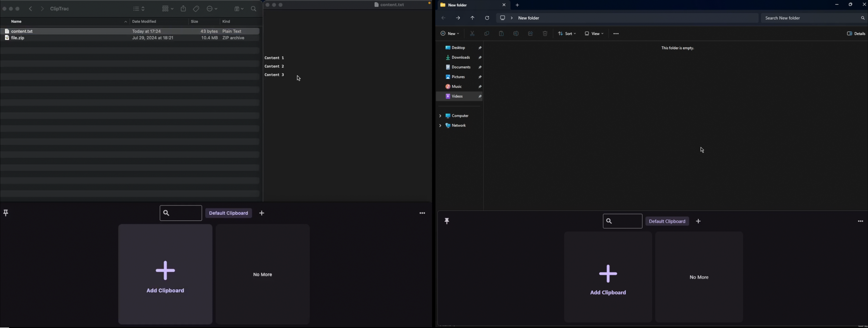Open the group-by grid dropdown in ClipTrac

(x=167, y=9)
